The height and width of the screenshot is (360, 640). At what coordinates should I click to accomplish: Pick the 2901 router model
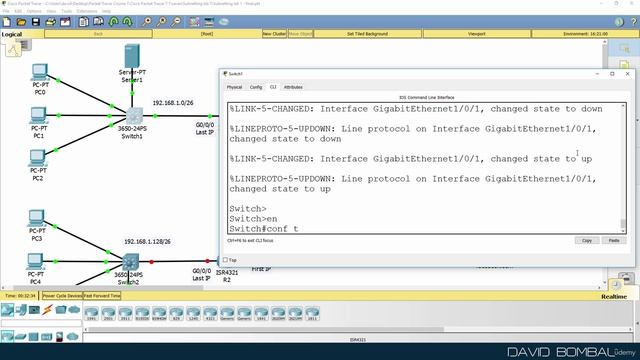click(x=109, y=313)
